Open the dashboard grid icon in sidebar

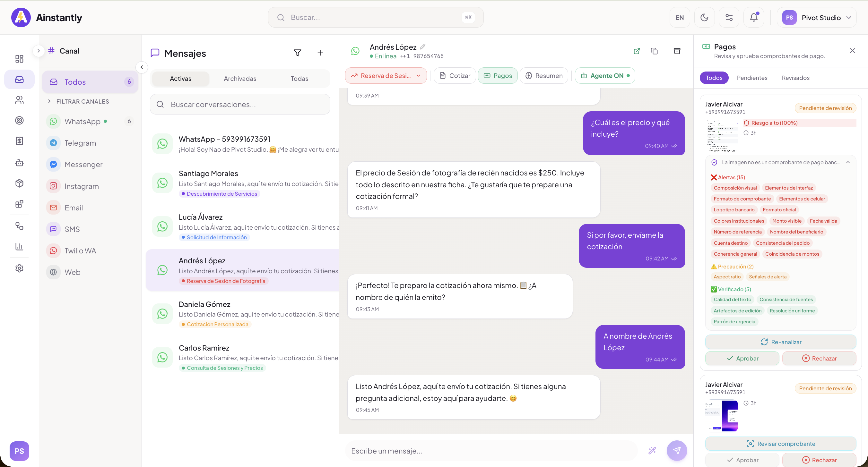[x=19, y=59]
